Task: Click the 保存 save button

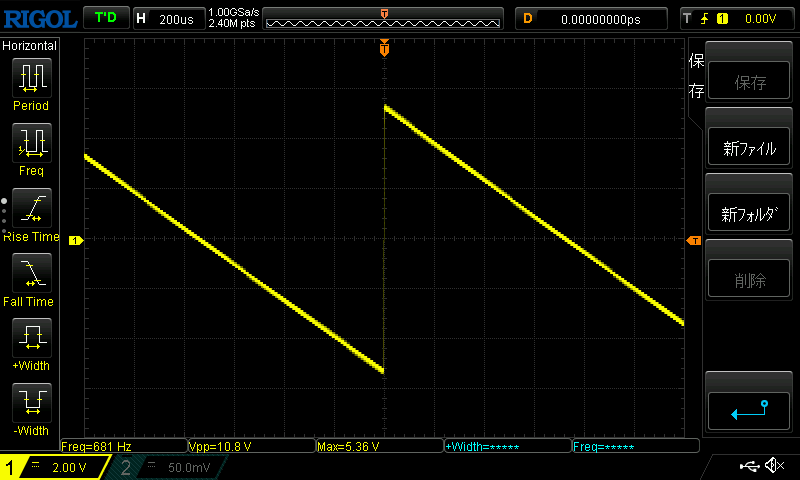Action: [x=749, y=82]
